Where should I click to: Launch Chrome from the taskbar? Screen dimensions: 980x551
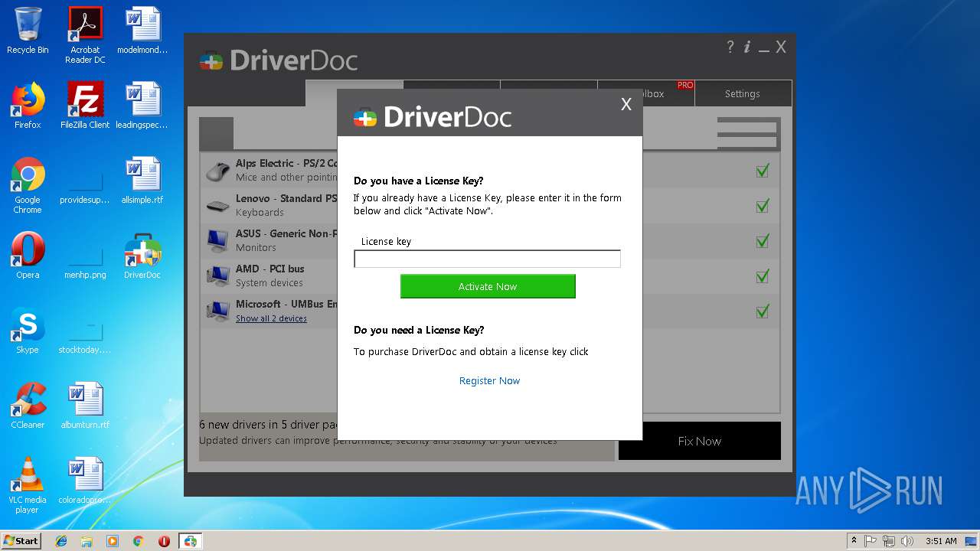pyautogui.click(x=138, y=541)
